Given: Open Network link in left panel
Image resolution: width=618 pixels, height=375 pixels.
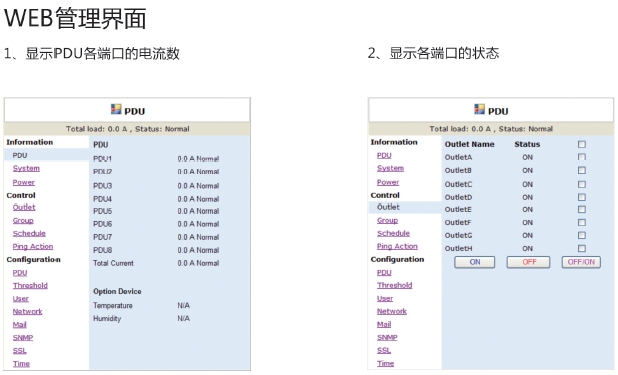Looking at the screenshot, I should pyautogui.click(x=27, y=312).
